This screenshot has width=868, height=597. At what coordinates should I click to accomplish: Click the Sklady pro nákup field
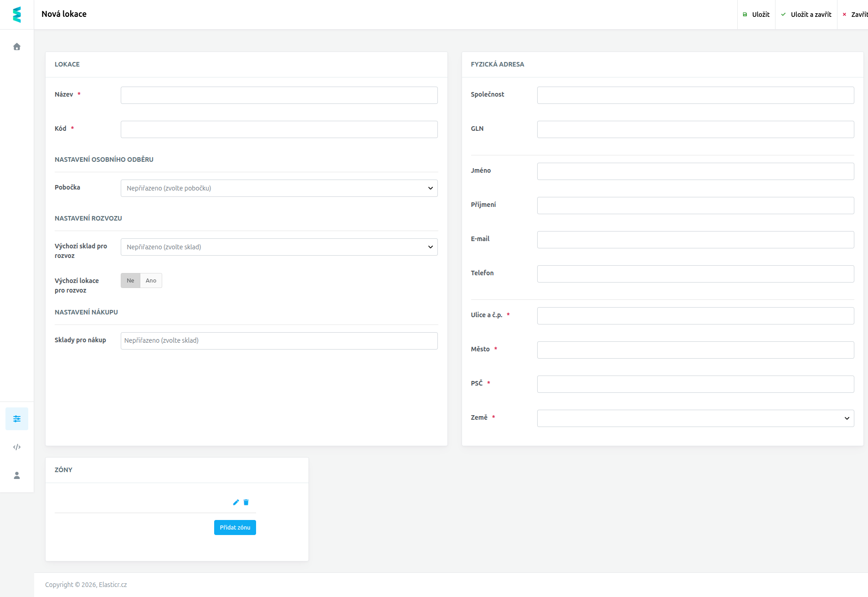click(279, 341)
